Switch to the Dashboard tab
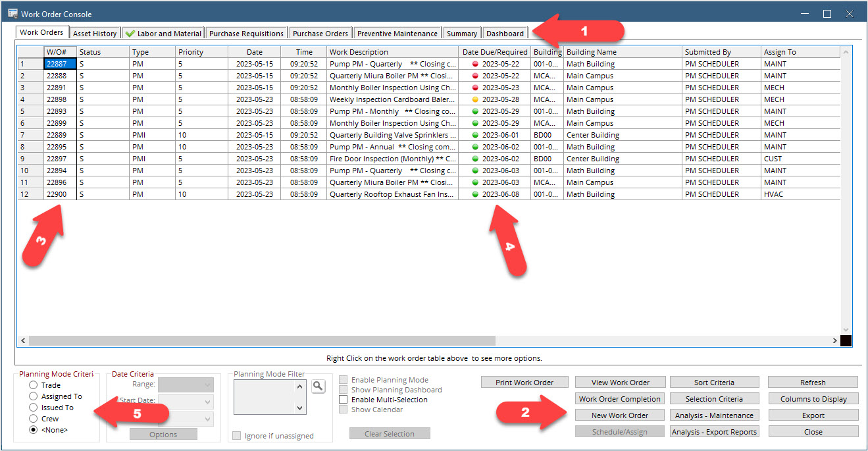868x451 pixels. click(505, 33)
